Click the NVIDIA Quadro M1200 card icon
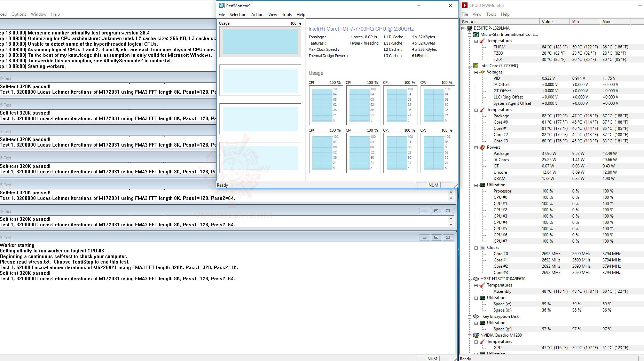 476,335
